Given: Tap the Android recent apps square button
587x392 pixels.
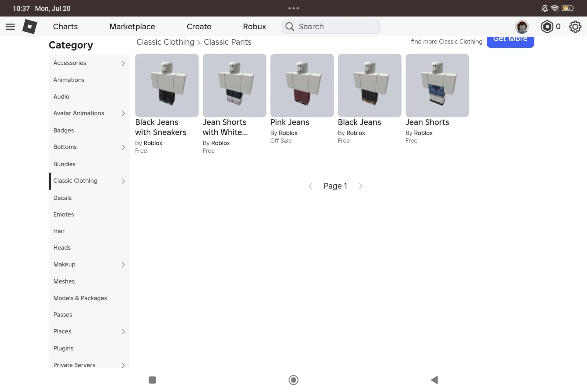Looking at the screenshot, I should point(152,380).
